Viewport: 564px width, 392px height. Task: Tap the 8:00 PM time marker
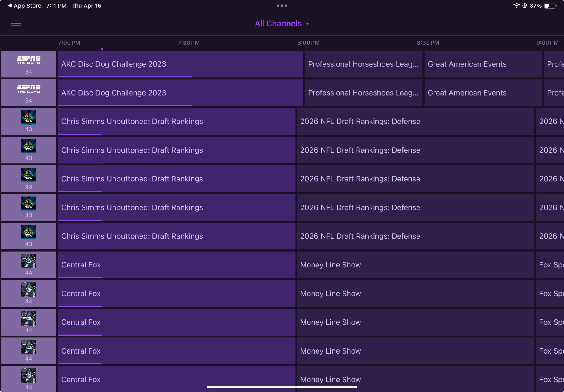[308, 43]
